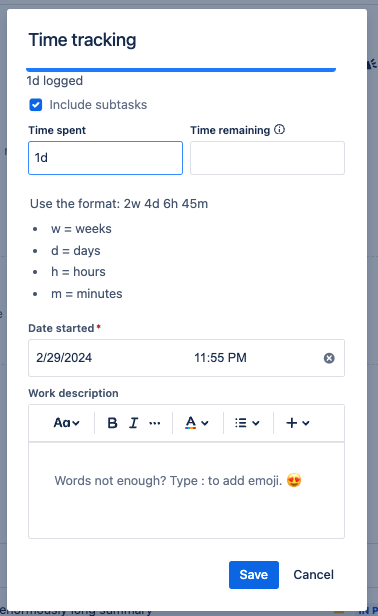Click the 'd = days' hint

(76, 251)
